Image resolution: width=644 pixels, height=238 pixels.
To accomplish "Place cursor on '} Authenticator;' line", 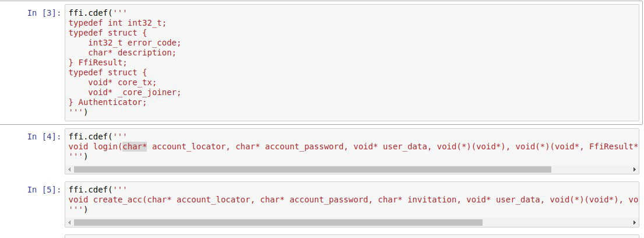I will coord(107,102).
